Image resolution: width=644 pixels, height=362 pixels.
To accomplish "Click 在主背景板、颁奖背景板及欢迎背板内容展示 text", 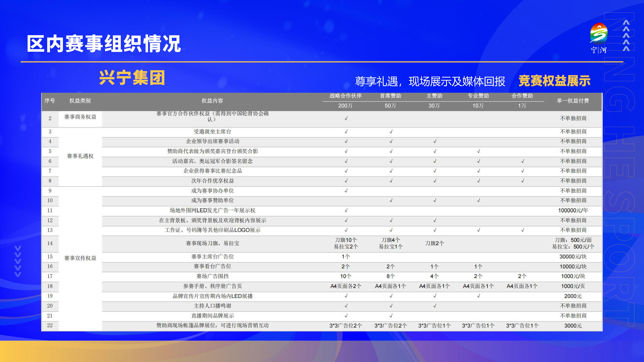I will click(x=213, y=220).
